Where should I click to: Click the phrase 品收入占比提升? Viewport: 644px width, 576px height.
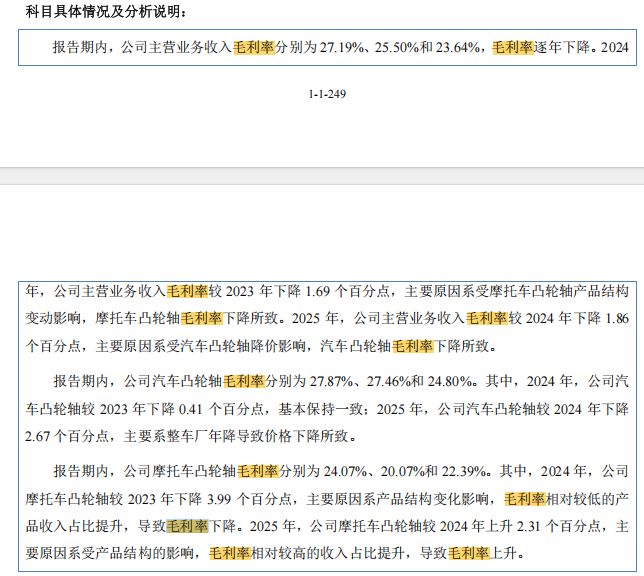(74, 526)
